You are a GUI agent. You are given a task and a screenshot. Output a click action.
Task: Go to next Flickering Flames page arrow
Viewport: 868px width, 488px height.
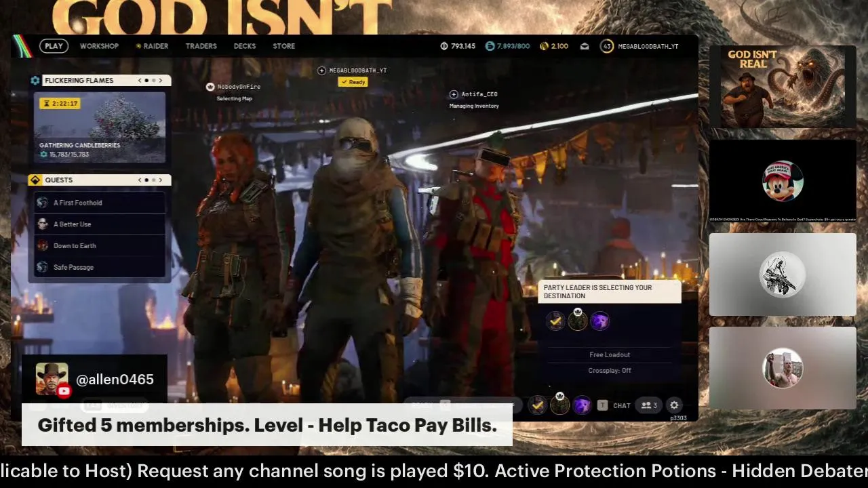tap(161, 80)
